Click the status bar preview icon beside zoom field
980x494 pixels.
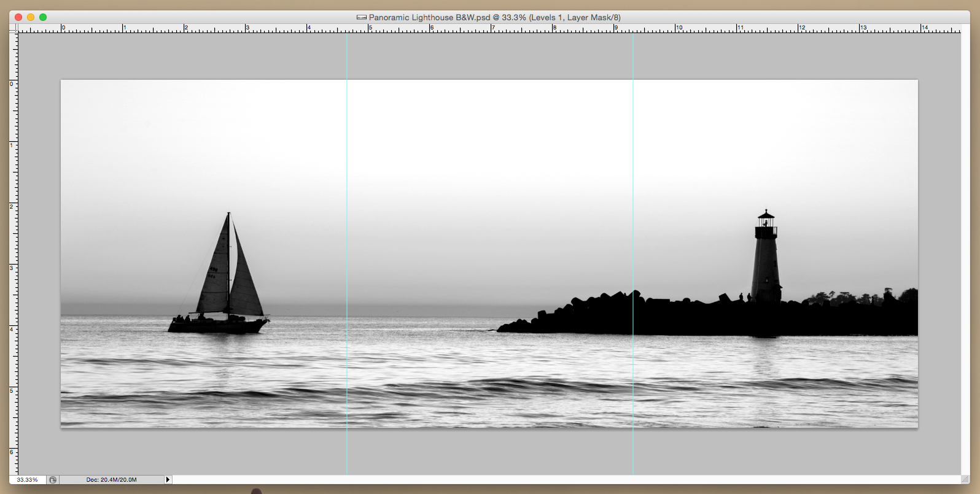coord(53,480)
